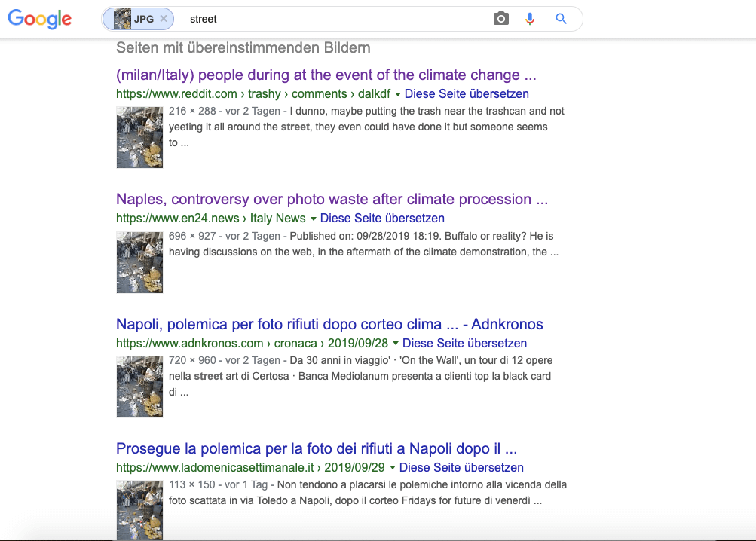This screenshot has height=541, width=756.
Task: Remove the JPG image chip
Action: 164,19
